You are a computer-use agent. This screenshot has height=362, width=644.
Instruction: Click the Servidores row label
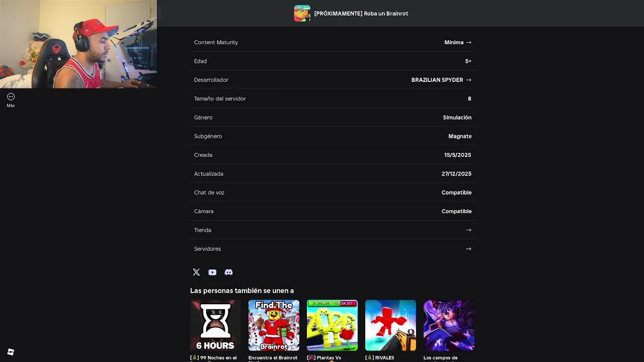point(207,249)
